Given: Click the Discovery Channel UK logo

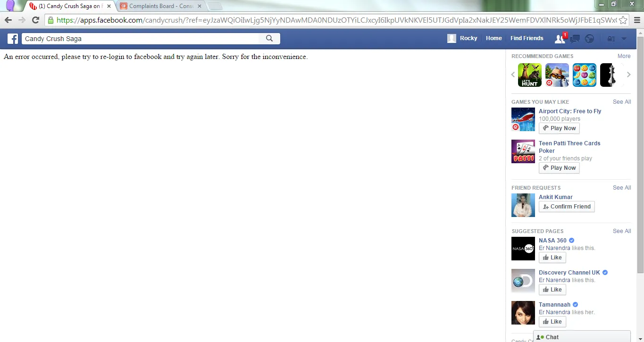Looking at the screenshot, I should coord(523,281).
